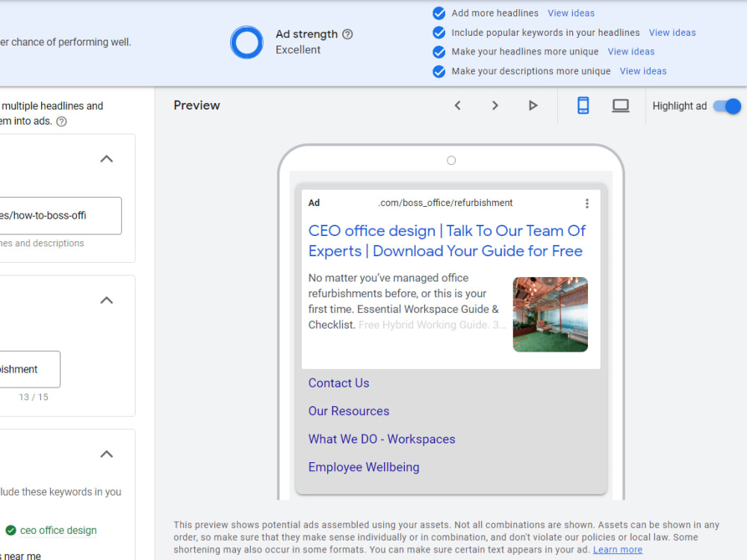Click the Ad label in preview
Screen dimensions: 747x560
click(x=314, y=203)
